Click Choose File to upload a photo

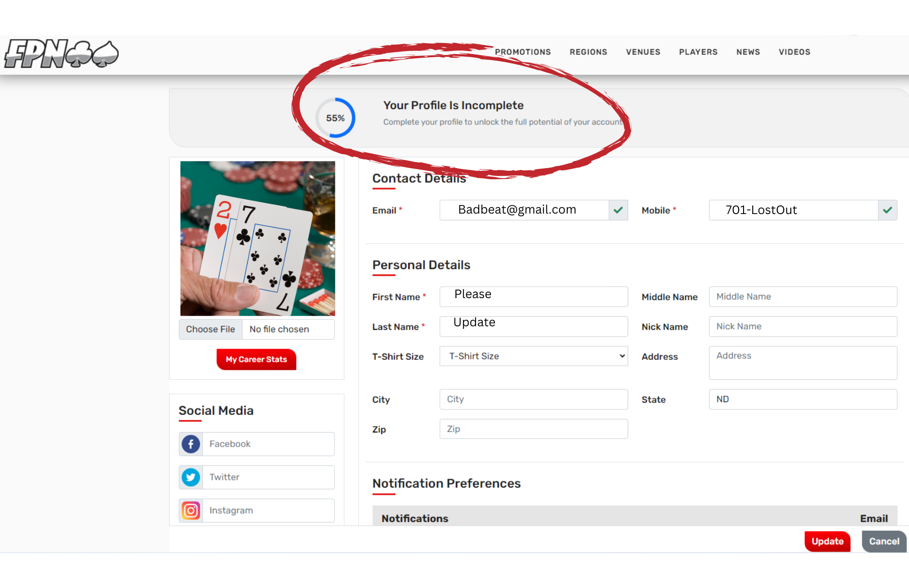(x=210, y=329)
